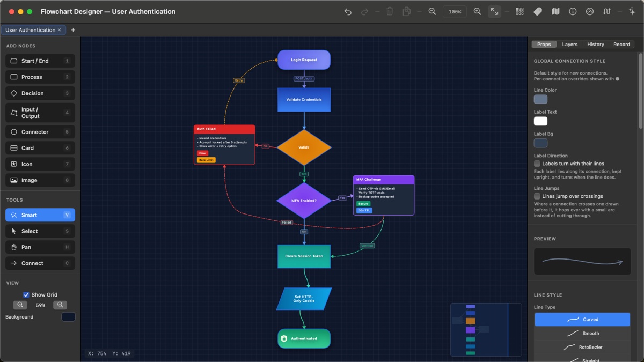The height and width of the screenshot is (362, 644).
Task: Switch to the Layers tab
Action: click(x=570, y=45)
